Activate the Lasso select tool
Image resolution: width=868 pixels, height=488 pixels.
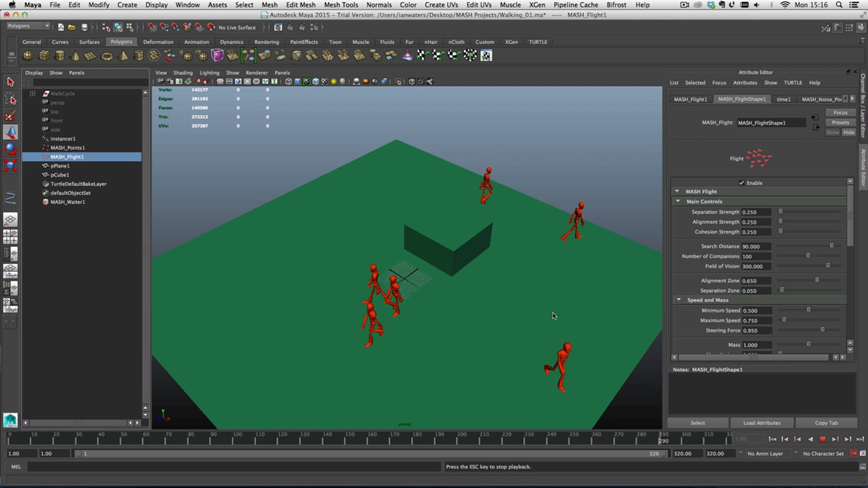click(x=10, y=99)
